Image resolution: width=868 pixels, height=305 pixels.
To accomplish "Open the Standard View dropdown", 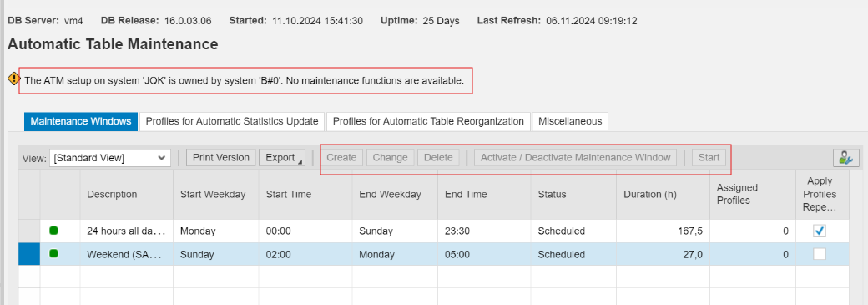I will 110,158.
